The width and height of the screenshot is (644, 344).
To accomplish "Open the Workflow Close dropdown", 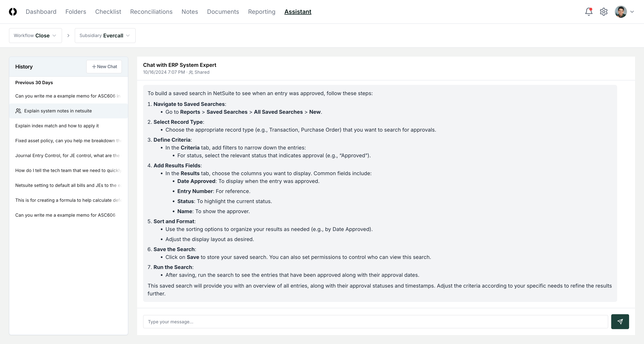I will click(35, 36).
